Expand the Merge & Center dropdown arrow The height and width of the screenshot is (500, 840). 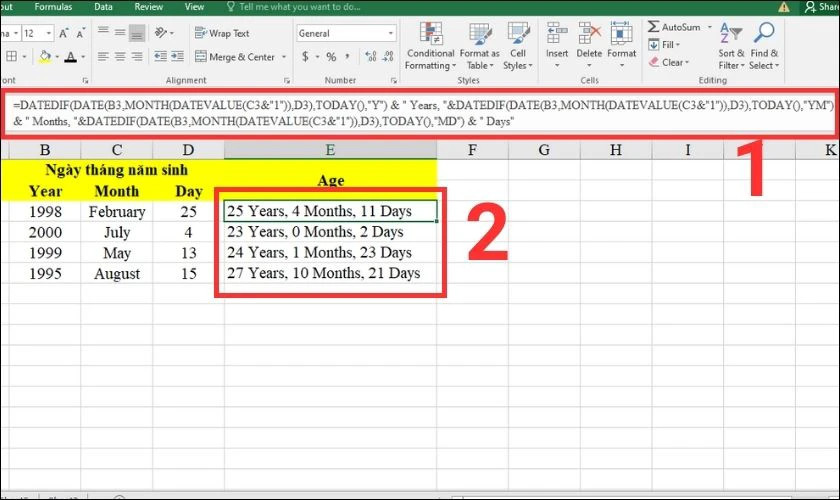(x=284, y=57)
